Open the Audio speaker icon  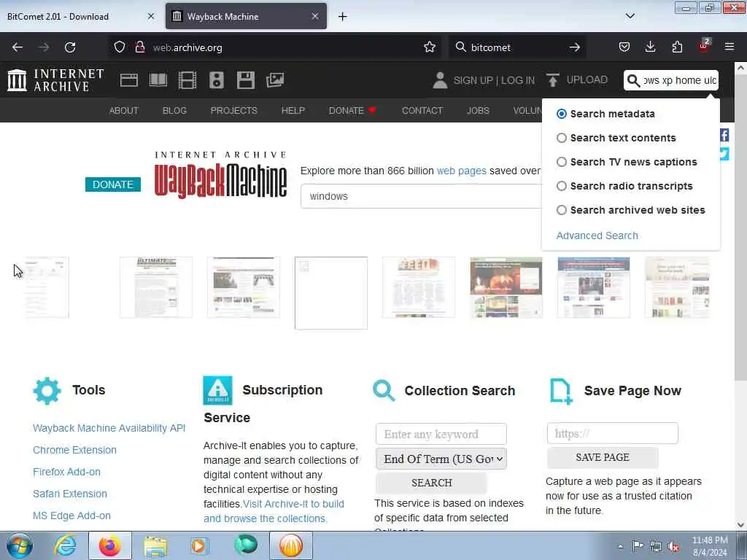pyautogui.click(x=216, y=80)
